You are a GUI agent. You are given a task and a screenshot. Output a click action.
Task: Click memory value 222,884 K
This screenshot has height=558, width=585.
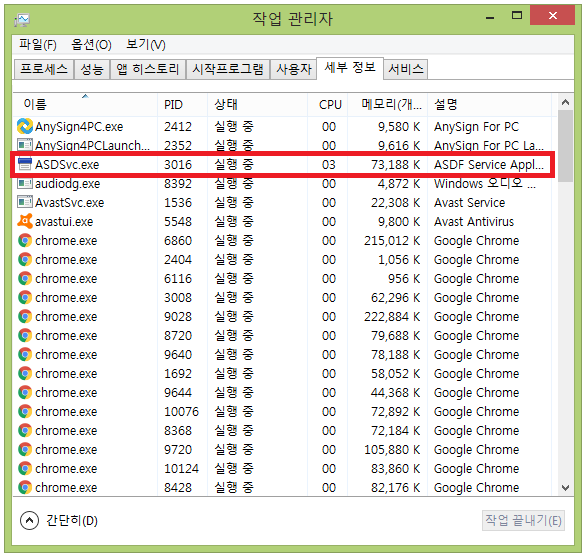[392, 317]
